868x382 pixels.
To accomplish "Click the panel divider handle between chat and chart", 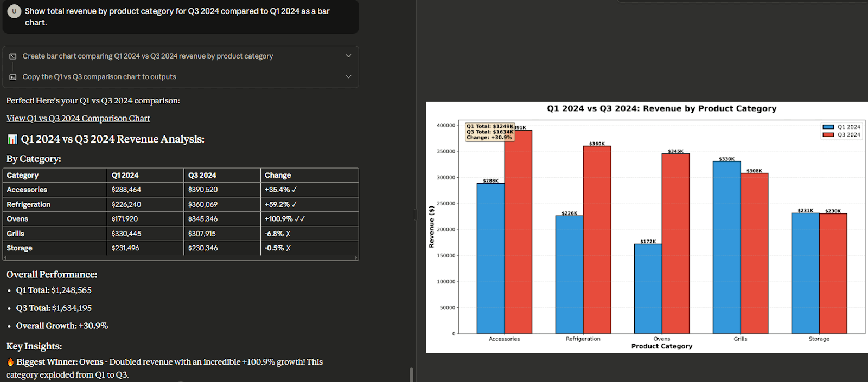I will coord(416,215).
